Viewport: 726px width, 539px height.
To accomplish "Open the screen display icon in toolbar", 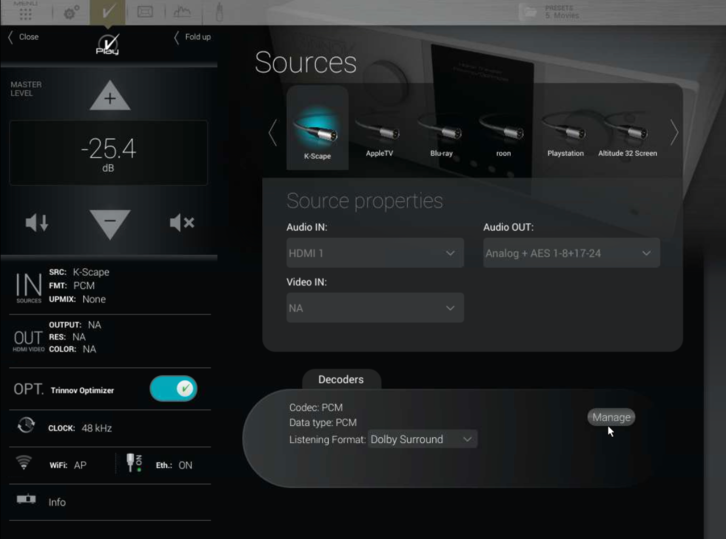I will (x=145, y=12).
